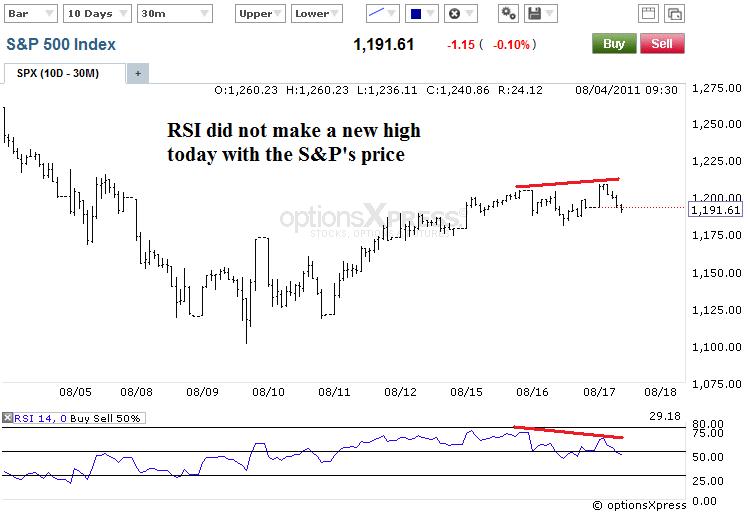Add a new chart tab with plus
Viewport: 750px width, 517px height.
[138, 74]
